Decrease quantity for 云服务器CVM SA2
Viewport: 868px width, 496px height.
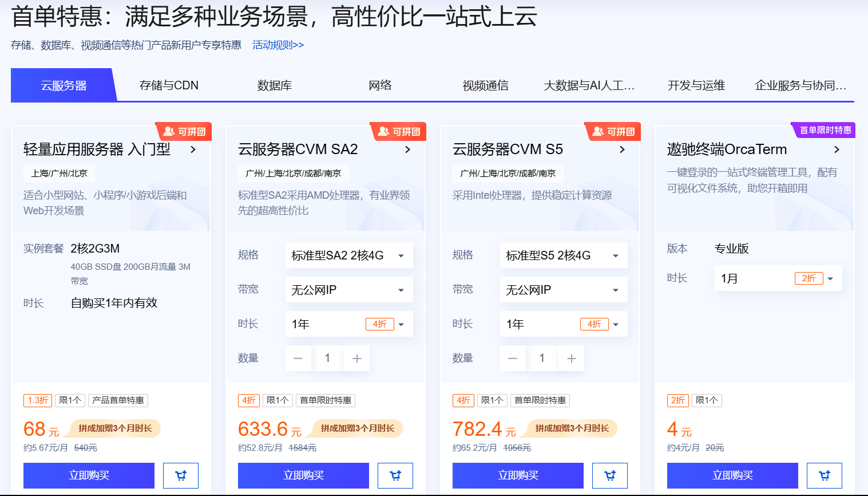click(x=298, y=359)
